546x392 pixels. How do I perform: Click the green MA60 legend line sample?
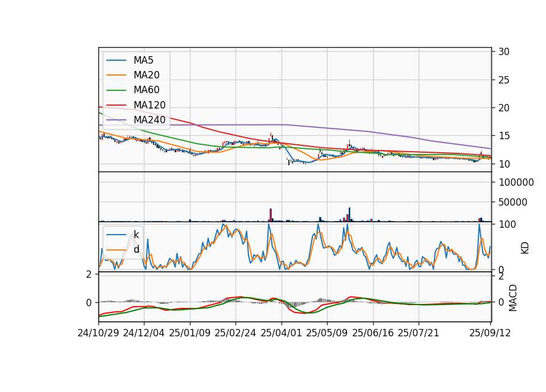[116, 90]
